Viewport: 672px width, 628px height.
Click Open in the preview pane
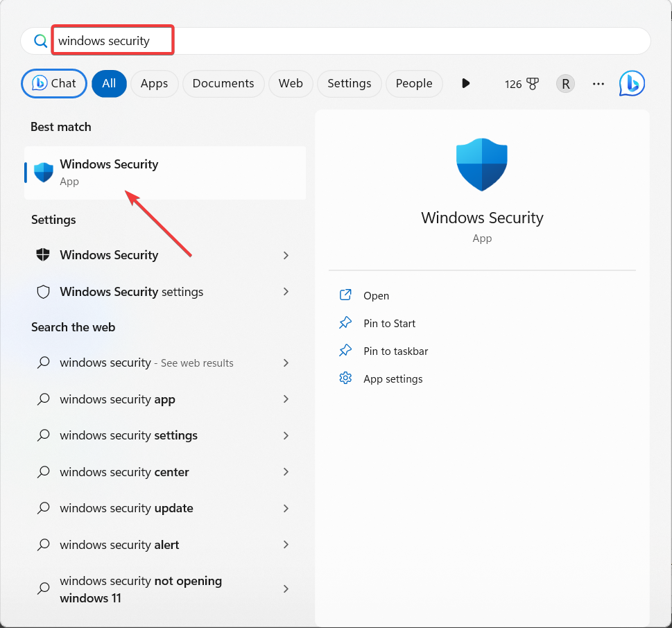(x=377, y=295)
